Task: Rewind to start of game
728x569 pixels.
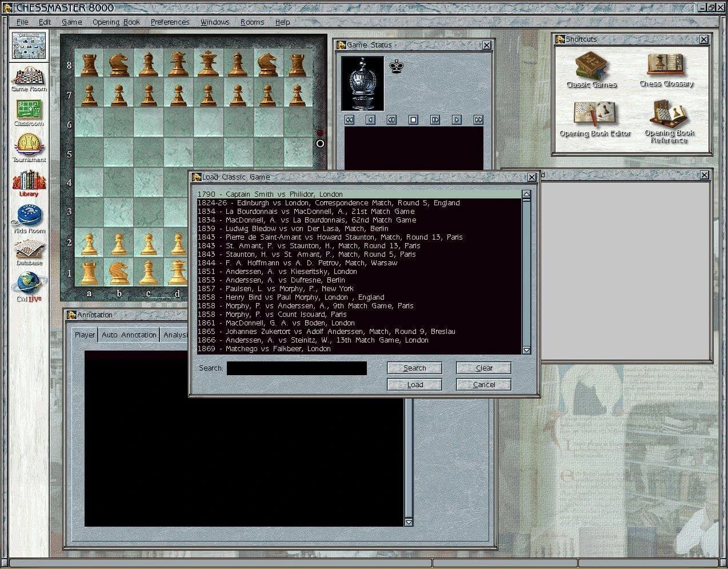Action: point(349,120)
